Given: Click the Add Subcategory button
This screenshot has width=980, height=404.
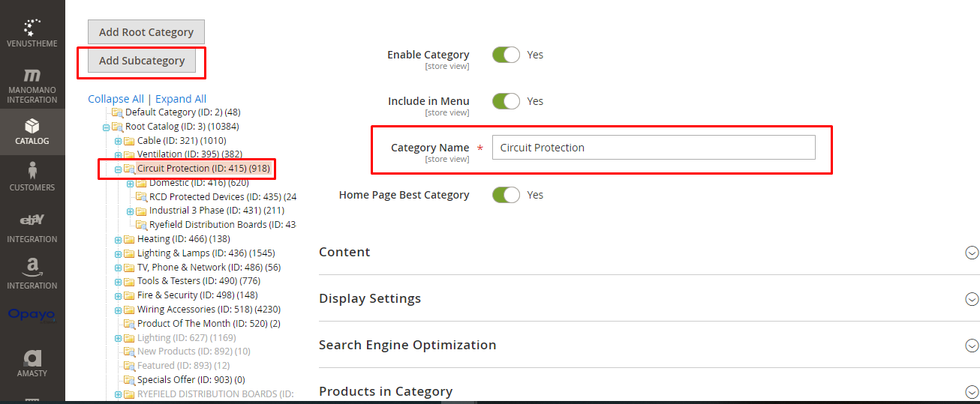Looking at the screenshot, I should [x=142, y=61].
